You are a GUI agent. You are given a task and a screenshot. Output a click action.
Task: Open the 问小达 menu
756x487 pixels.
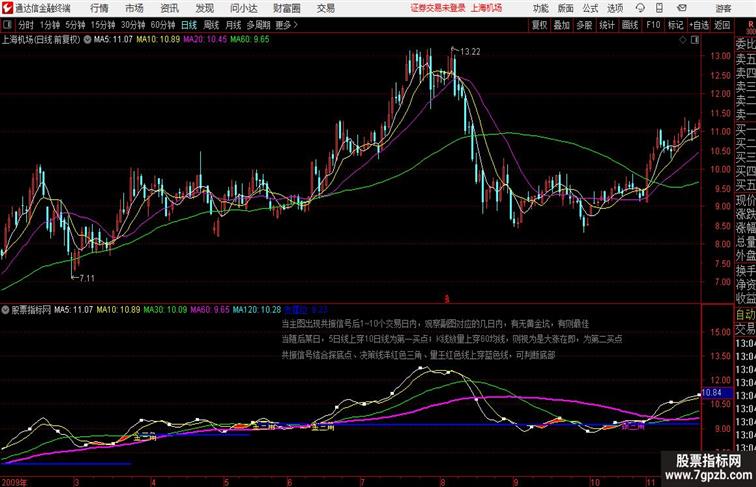(x=244, y=8)
